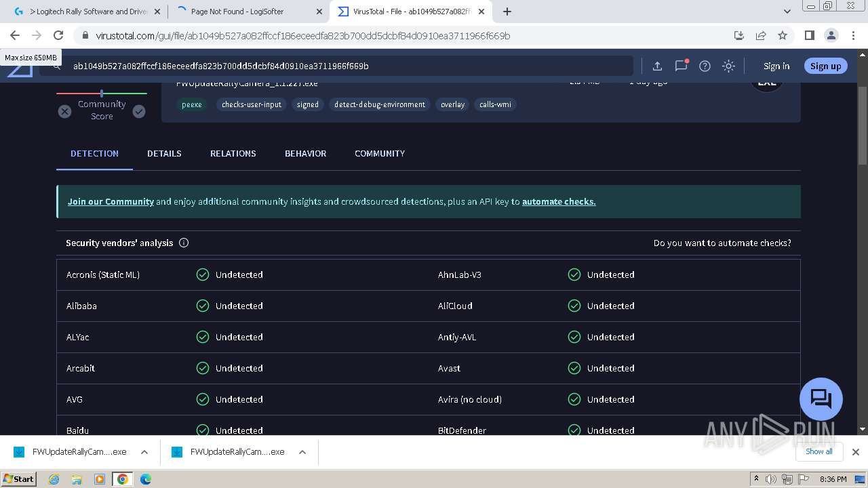Switch to the DETECTION tab
Screen dimensions: 868x488
point(94,154)
